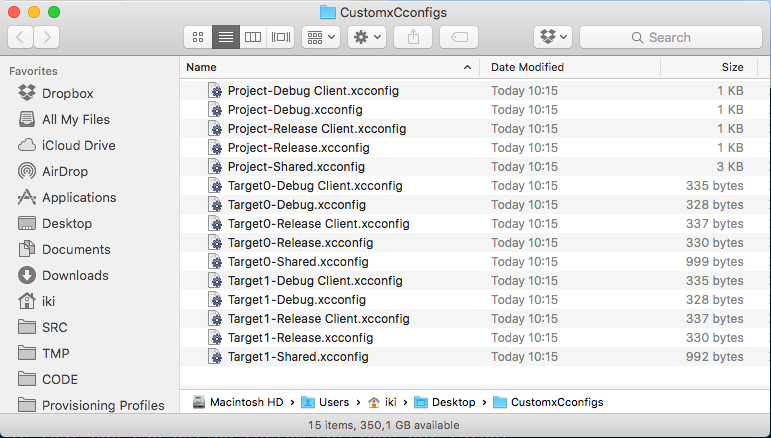This screenshot has height=438, width=771.
Task: Open the Arrange items dropdown
Action: 320,37
